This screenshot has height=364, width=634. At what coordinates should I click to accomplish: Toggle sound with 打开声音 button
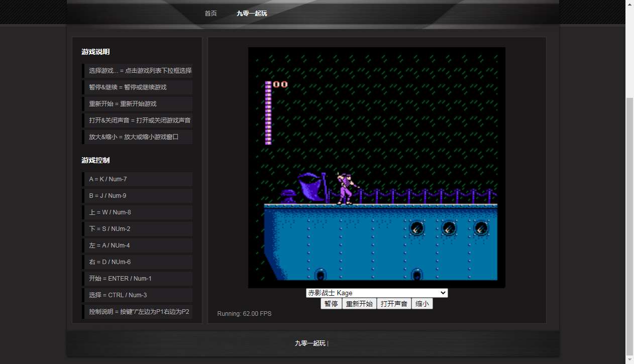394,304
